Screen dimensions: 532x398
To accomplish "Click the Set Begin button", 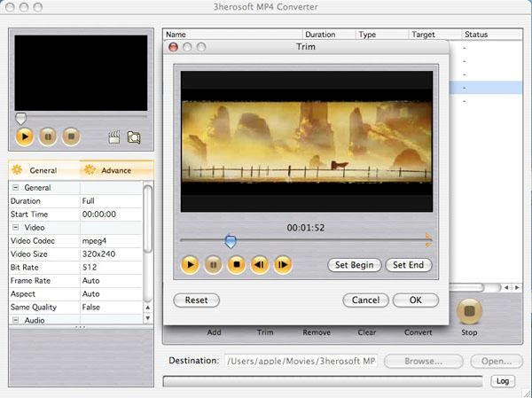I will pyautogui.click(x=355, y=265).
